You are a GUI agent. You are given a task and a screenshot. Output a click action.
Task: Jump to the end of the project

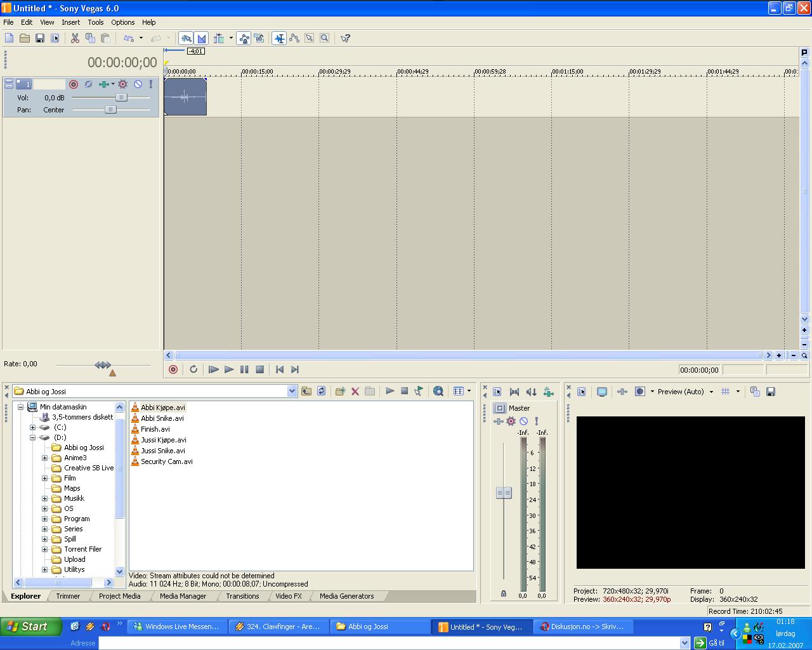click(295, 369)
